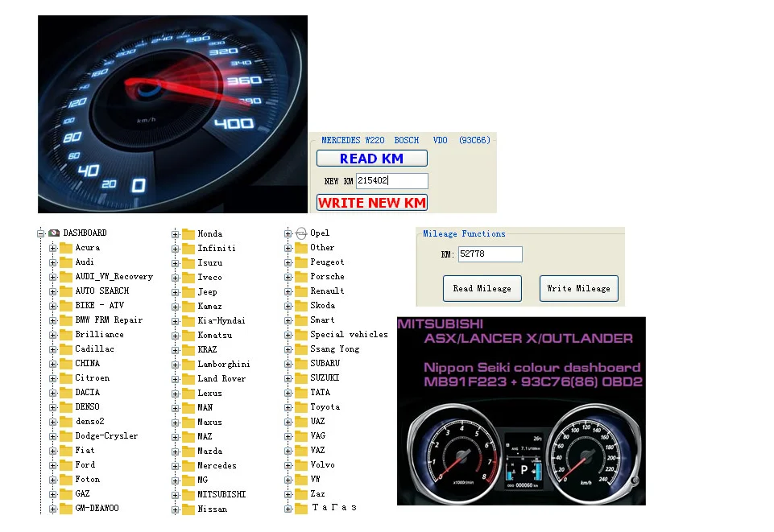This screenshot has height=532, width=774.
Task: Expand the Special vehicles tree node
Action: [x=288, y=335]
